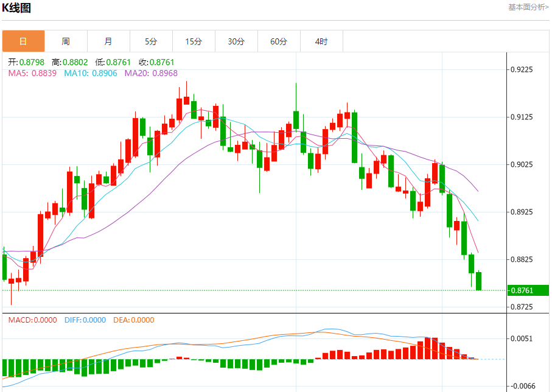The height and width of the screenshot is (392, 552).
Task: Click the tallest MACD red histogram bar
Action: (428, 348)
